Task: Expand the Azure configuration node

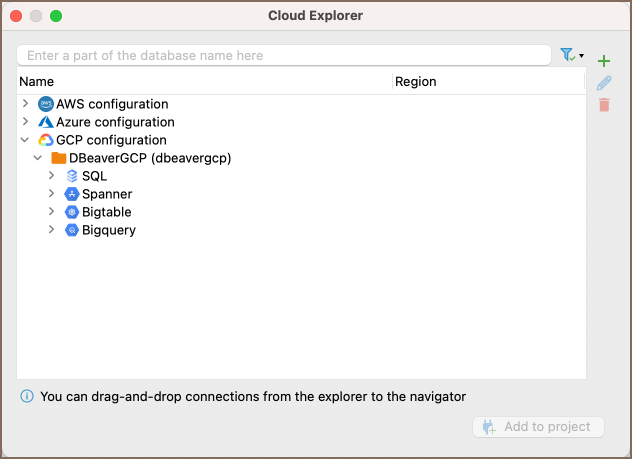Action: pyautogui.click(x=26, y=122)
